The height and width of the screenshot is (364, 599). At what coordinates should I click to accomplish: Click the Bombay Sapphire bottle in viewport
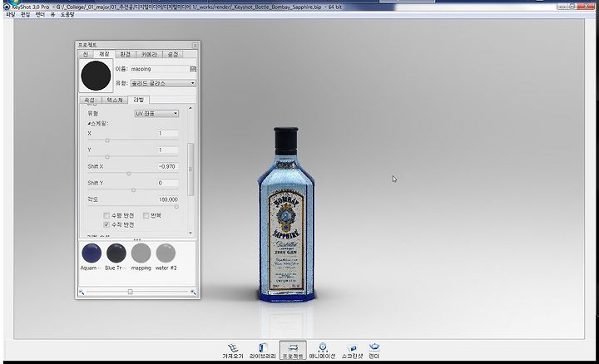[285, 214]
